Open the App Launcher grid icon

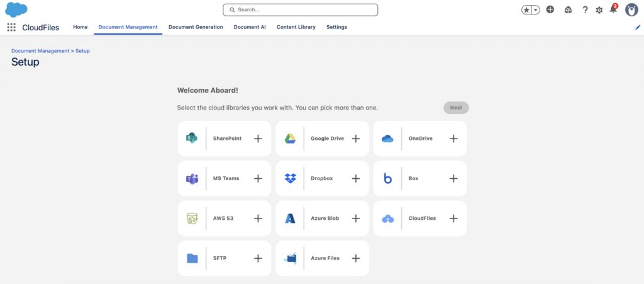point(11,27)
